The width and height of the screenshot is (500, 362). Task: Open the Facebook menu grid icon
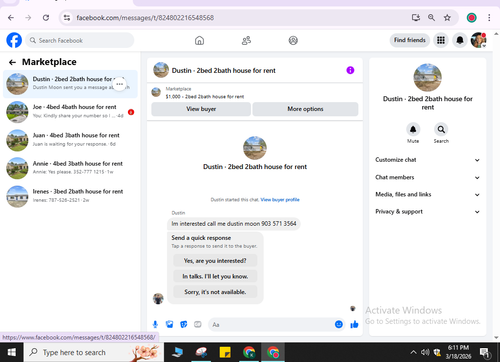441,40
